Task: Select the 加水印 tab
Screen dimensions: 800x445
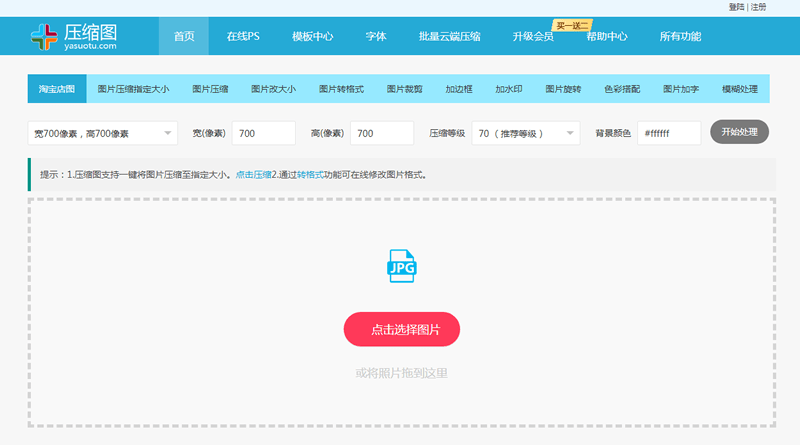Action: tap(509, 89)
